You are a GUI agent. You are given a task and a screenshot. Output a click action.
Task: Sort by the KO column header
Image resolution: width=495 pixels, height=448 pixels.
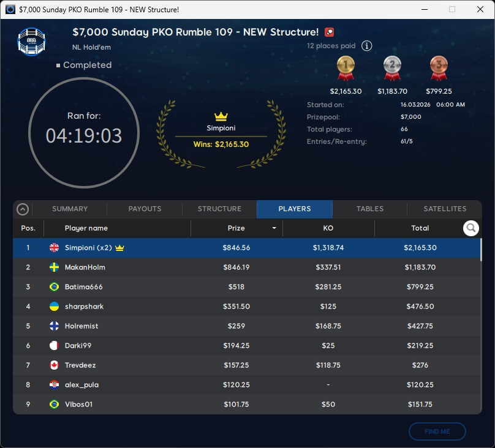[328, 228]
